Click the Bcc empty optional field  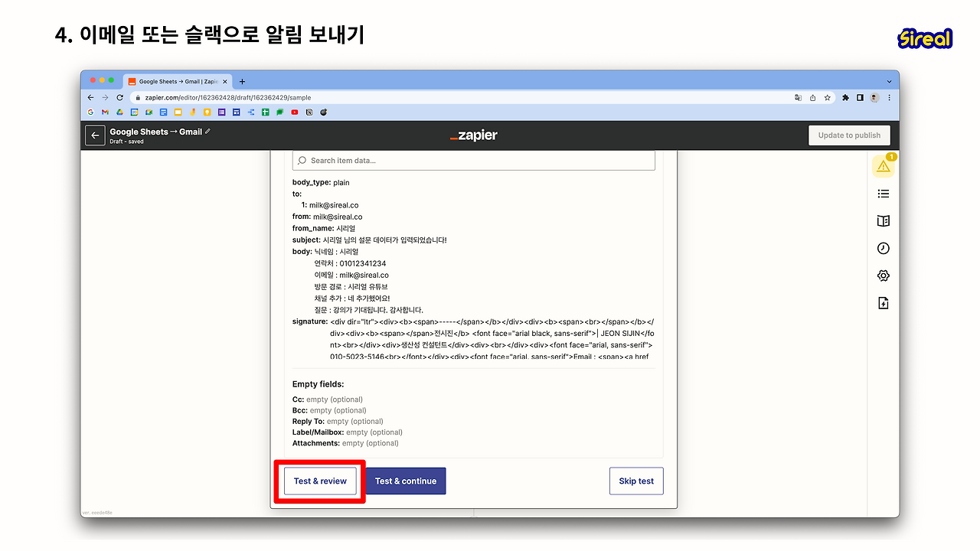(330, 410)
